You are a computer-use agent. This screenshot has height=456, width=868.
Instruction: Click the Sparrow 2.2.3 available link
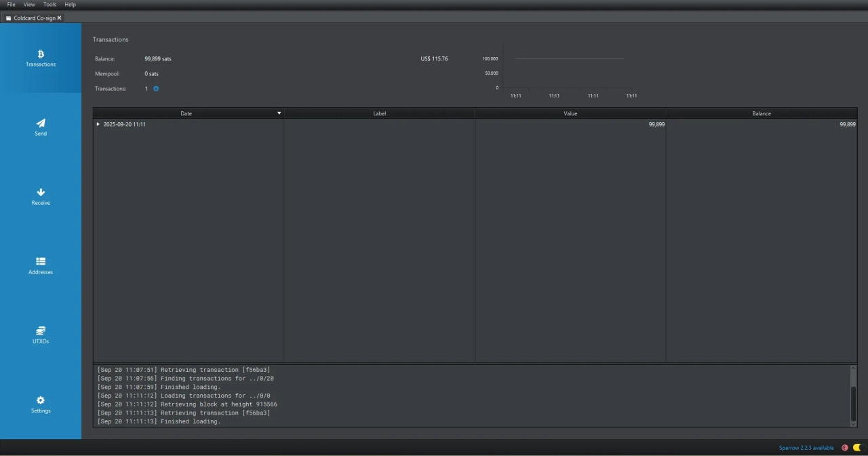806,448
